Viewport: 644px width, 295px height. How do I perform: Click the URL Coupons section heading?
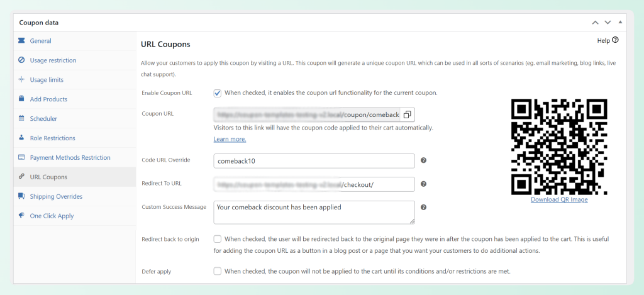click(x=165, y=44)
